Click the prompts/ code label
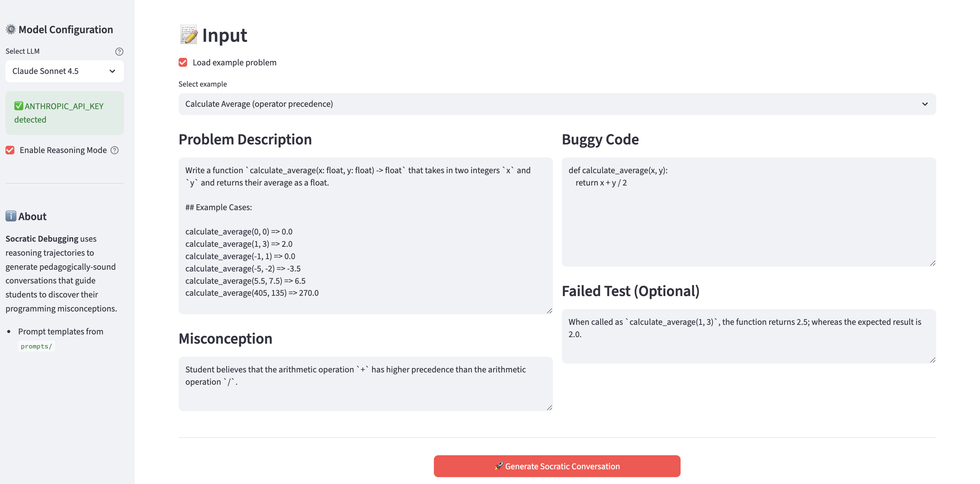Image resolution: width=980 pixels, height=484 pixels. coord(36,346)
